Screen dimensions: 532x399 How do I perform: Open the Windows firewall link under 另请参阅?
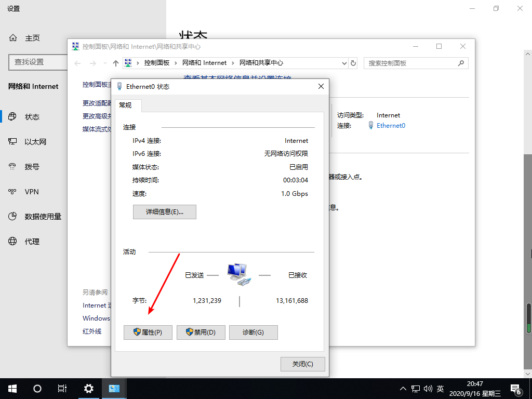[97, 318]
